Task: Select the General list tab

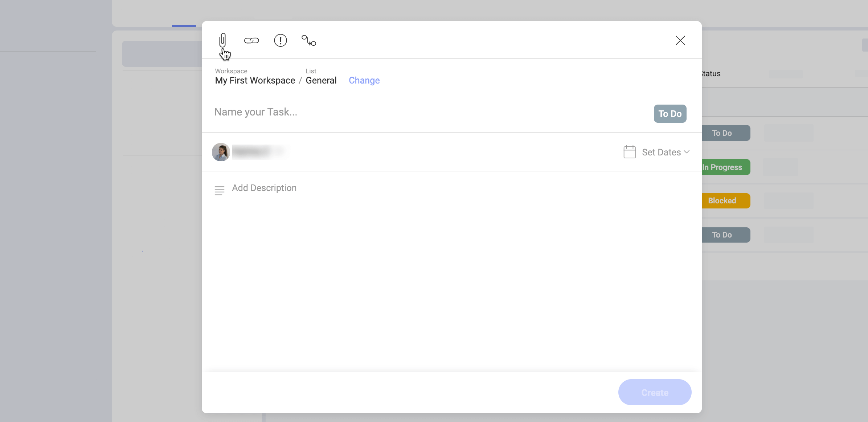Action: pos(321,80)
